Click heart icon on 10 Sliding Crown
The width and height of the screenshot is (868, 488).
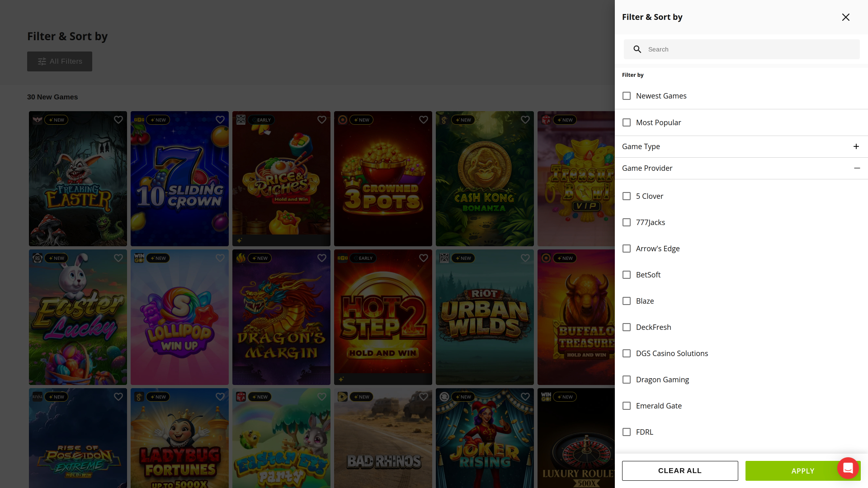tap(220, 120)
